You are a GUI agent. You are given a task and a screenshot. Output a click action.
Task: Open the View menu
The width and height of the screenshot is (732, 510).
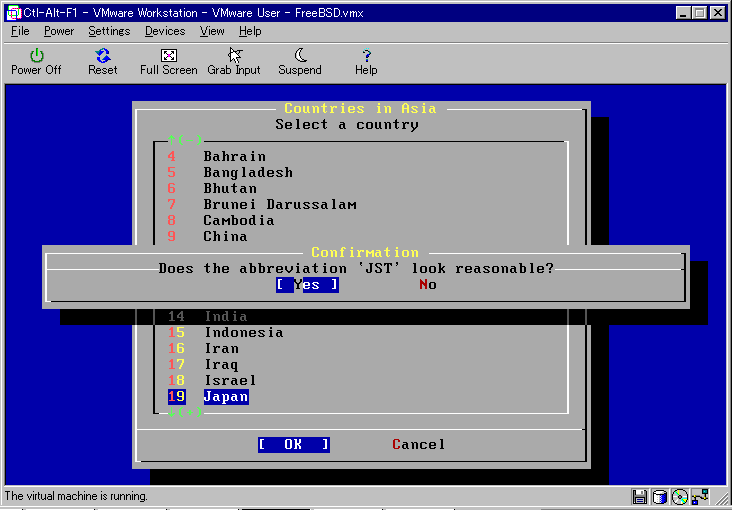click(212, 31)
